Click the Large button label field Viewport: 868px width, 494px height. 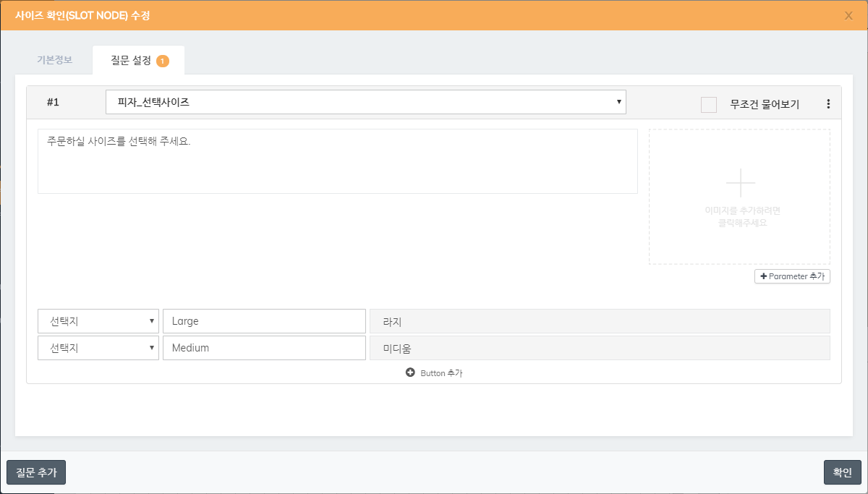[265, 321]
